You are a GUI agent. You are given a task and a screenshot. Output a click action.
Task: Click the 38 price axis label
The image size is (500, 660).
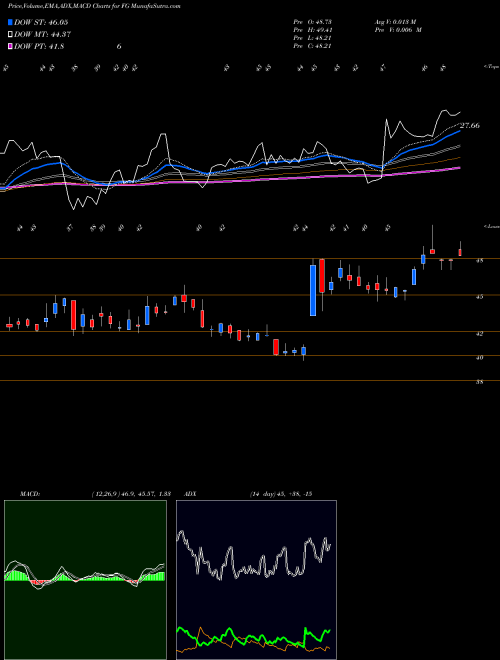[479, 382]
